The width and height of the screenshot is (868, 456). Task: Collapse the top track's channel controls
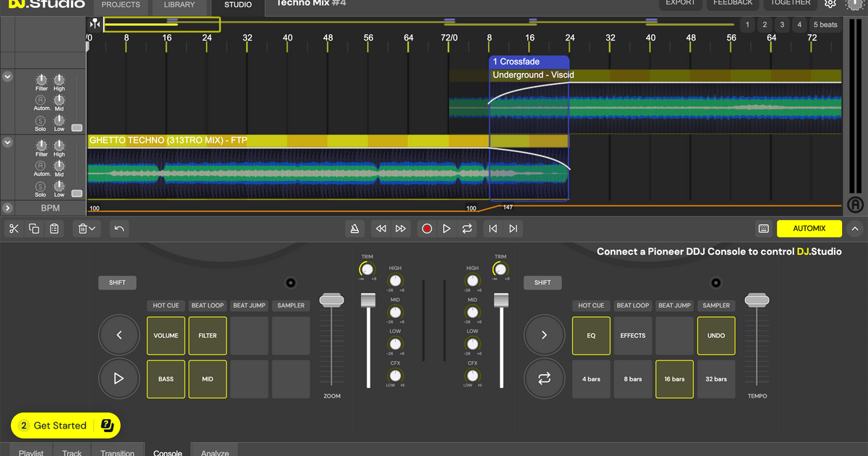pyautogui.click(x=7, y=76)
